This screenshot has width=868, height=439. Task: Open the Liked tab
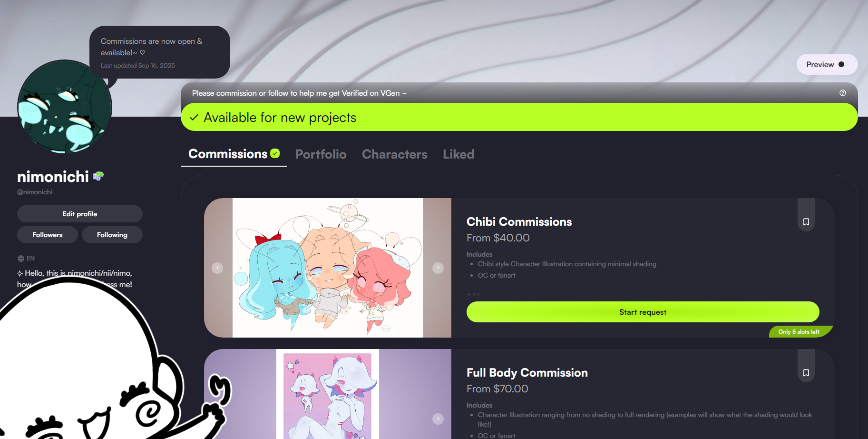458,154
